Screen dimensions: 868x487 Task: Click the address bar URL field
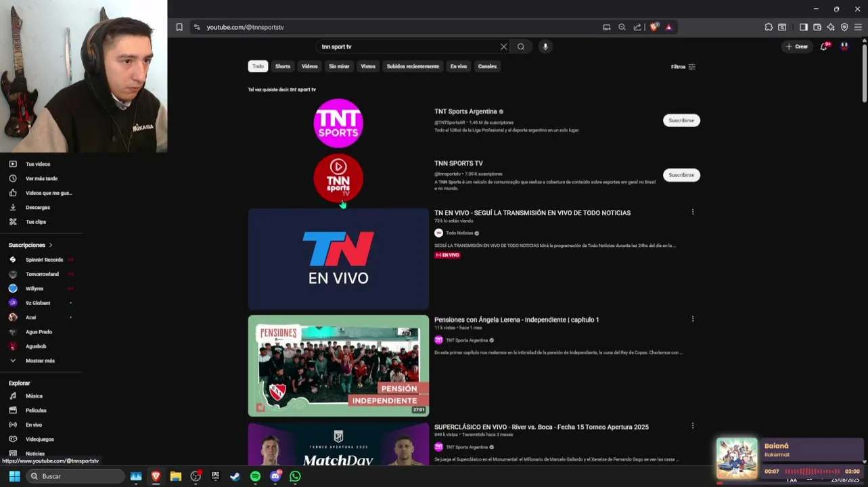399,27
